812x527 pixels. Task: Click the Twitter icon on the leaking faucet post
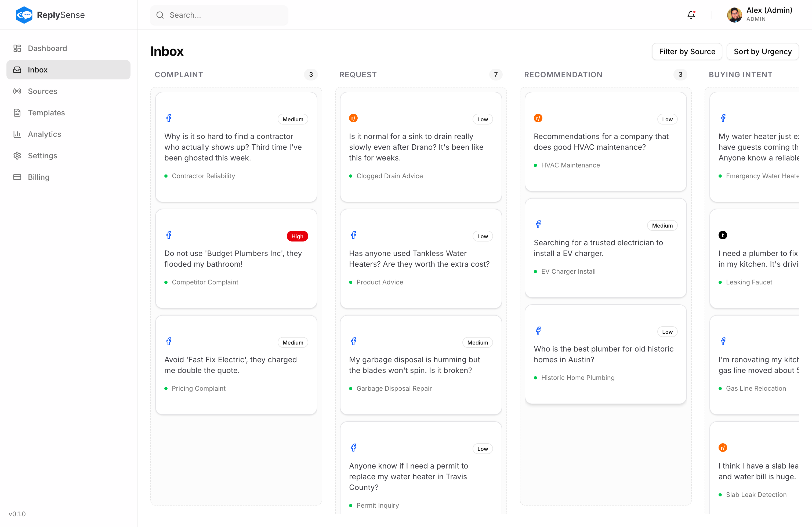click(x=723, y=235)
